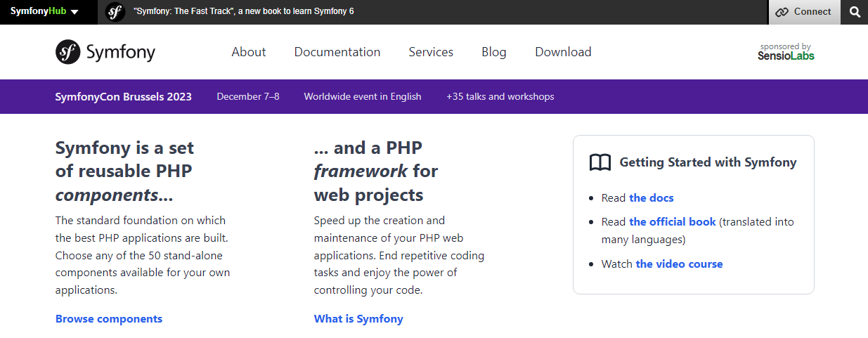Image resolution: width=868 pixels, height=338 pixels.
Task: Open the About menu
Action: [x=249, y=52]
